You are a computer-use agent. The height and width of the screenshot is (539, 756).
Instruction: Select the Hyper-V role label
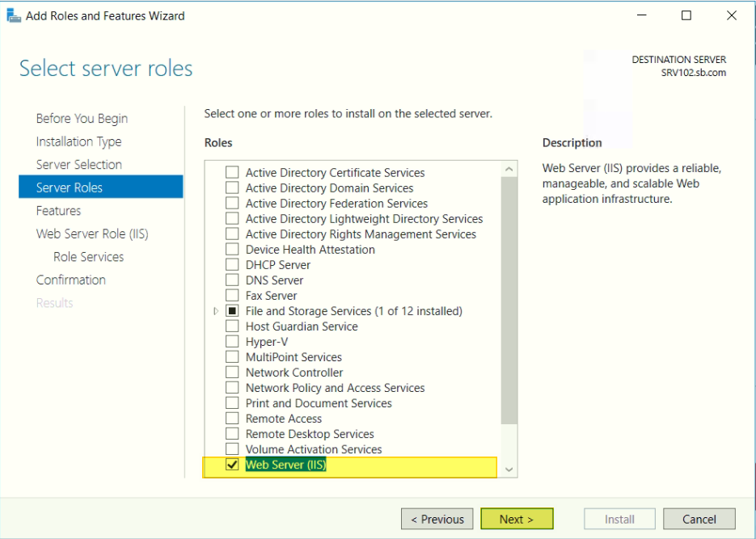click(267, 342)
